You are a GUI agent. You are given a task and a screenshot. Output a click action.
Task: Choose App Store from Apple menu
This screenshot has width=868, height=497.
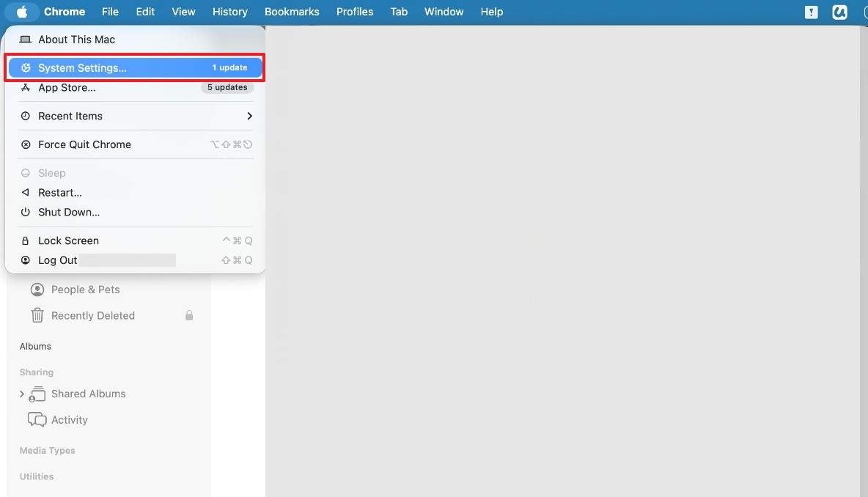pos(135,87)
